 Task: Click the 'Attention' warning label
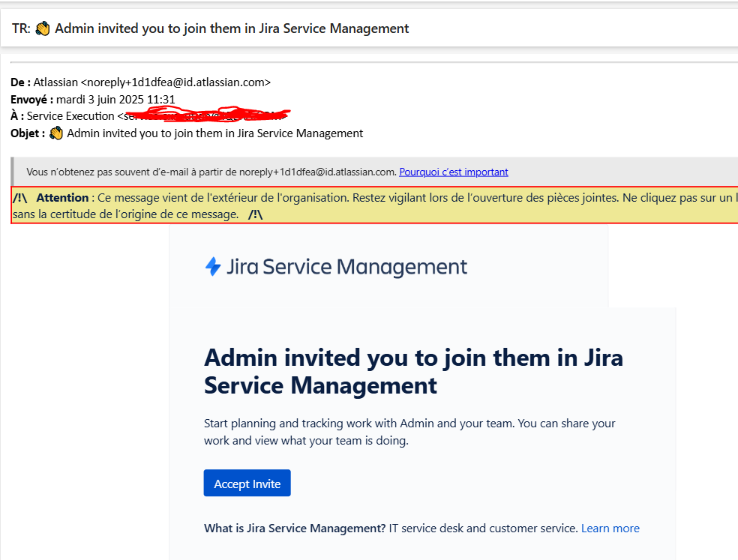(62, 198)
